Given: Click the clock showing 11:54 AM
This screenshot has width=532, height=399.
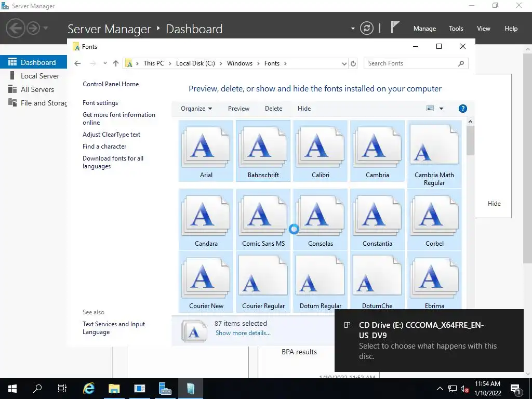Looking at the screenshot, I should (487, 384).
